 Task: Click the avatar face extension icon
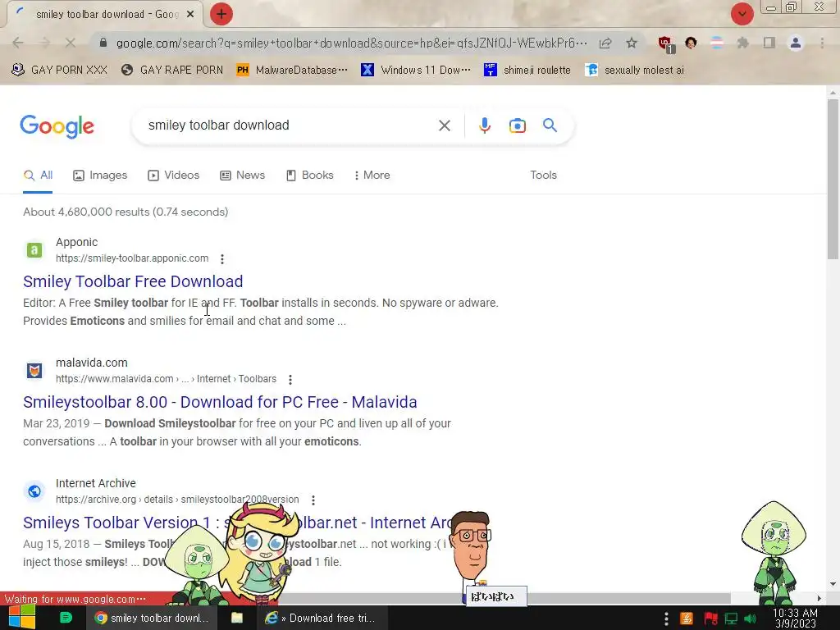pos(691,43)
